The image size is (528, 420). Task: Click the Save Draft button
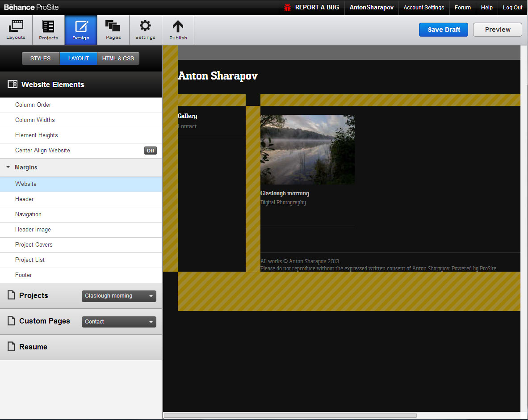click(x=443, y=29)
